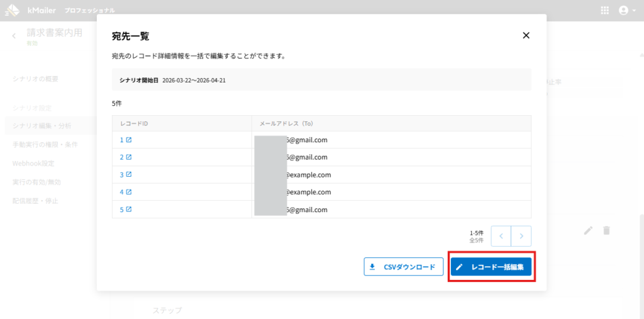
Task: Open Webhook設定 in sidebar
Action: [33, 164]
